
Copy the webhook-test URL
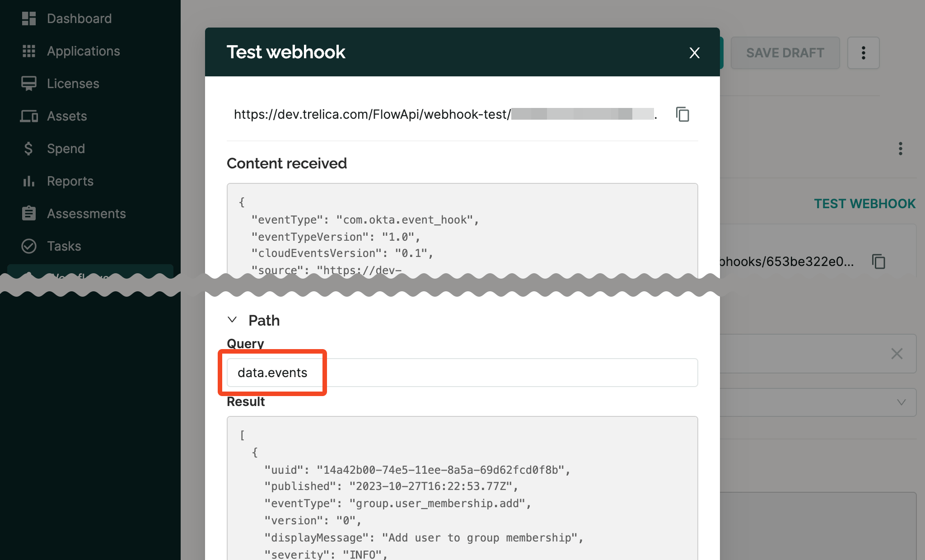coord(682,114)
